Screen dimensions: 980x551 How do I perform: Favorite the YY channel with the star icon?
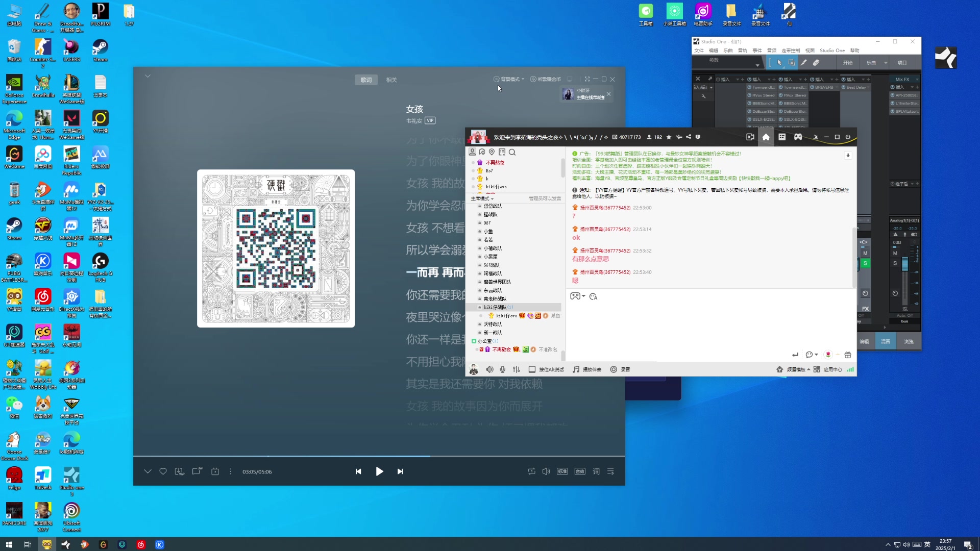tap(669, 137)
